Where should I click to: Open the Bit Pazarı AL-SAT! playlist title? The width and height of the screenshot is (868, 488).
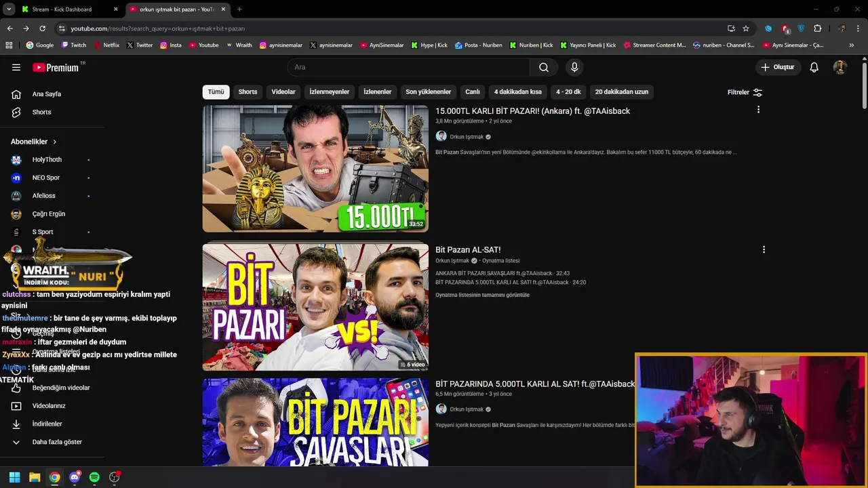click(468, 249)
